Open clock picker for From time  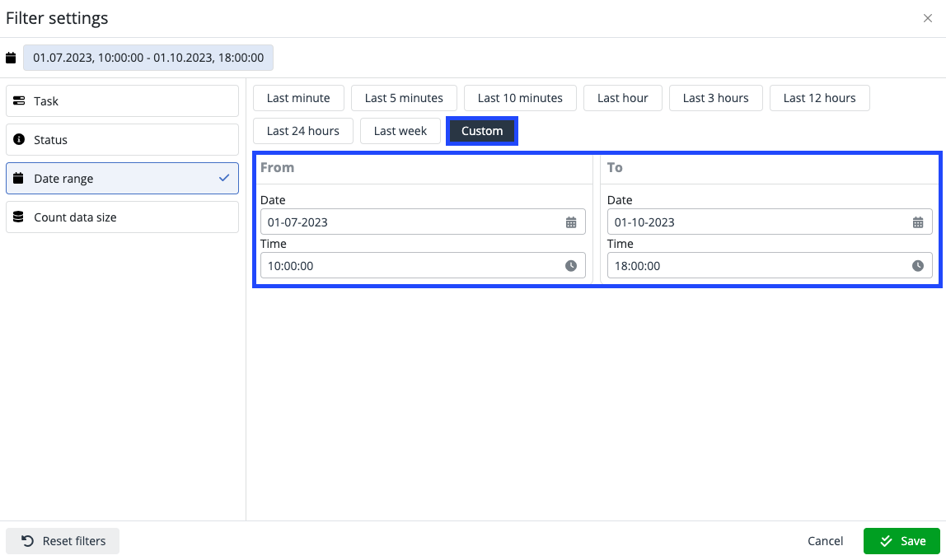click(571, 266)
